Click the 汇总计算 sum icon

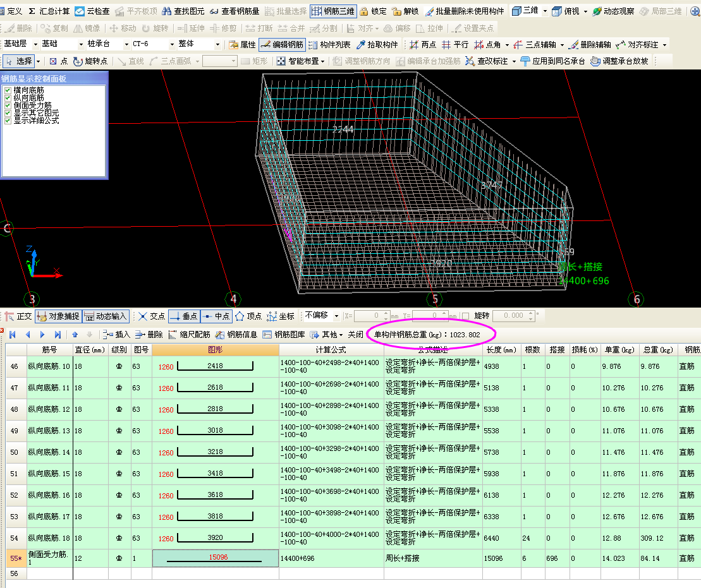pyautogui.click(x=32, y=11)
